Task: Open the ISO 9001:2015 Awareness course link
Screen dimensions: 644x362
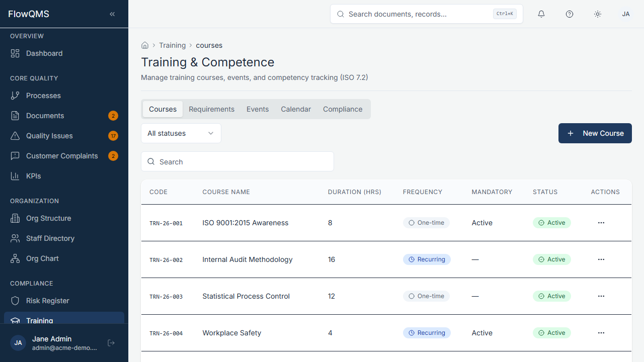Action: tap(245, 223)
